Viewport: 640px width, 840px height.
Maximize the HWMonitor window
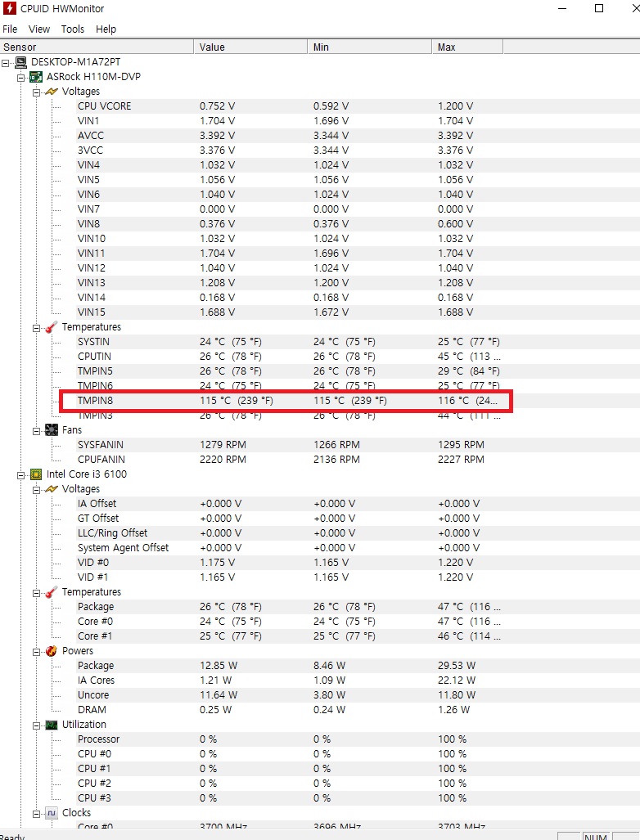599,8
